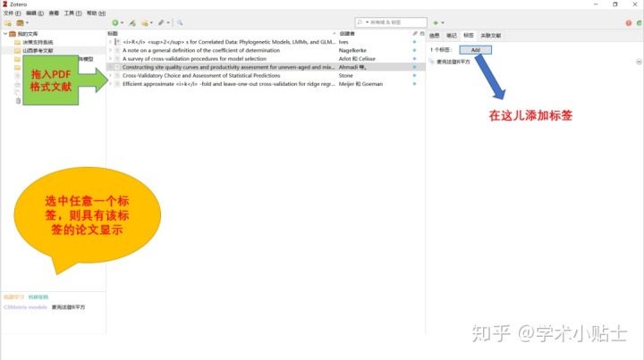Click the attachment dot in the Ahmadi row
Image resolution: width=644 pixels, height=360 pixels.
click(x=414, y=67)
